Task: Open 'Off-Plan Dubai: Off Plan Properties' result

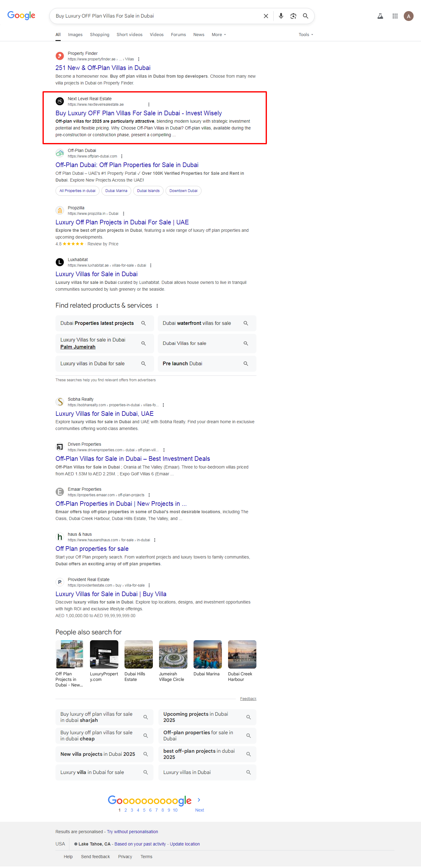Action: tap(127, 165)
